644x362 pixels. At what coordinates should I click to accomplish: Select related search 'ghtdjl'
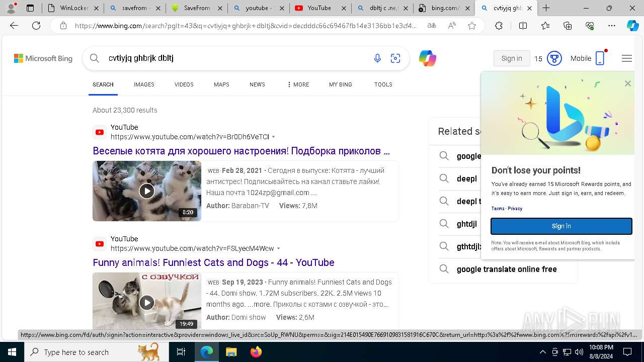pyautogui.click(x=467, y=224)
